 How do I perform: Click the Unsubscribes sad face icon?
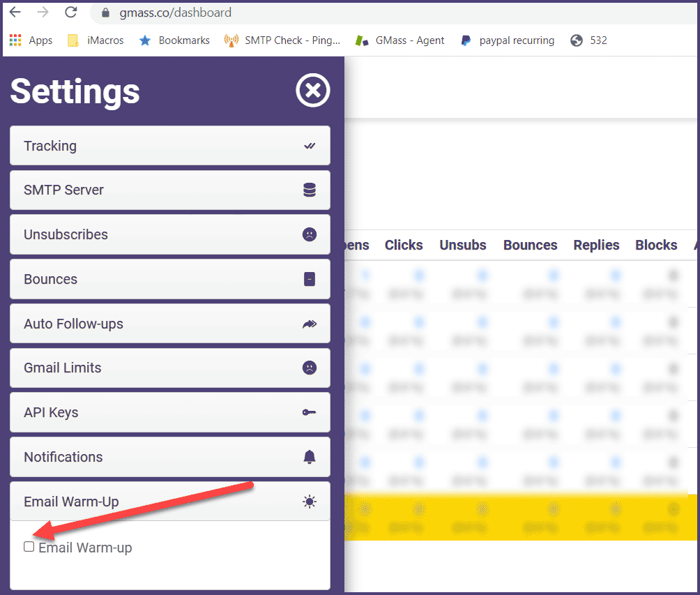coord(310,234)
